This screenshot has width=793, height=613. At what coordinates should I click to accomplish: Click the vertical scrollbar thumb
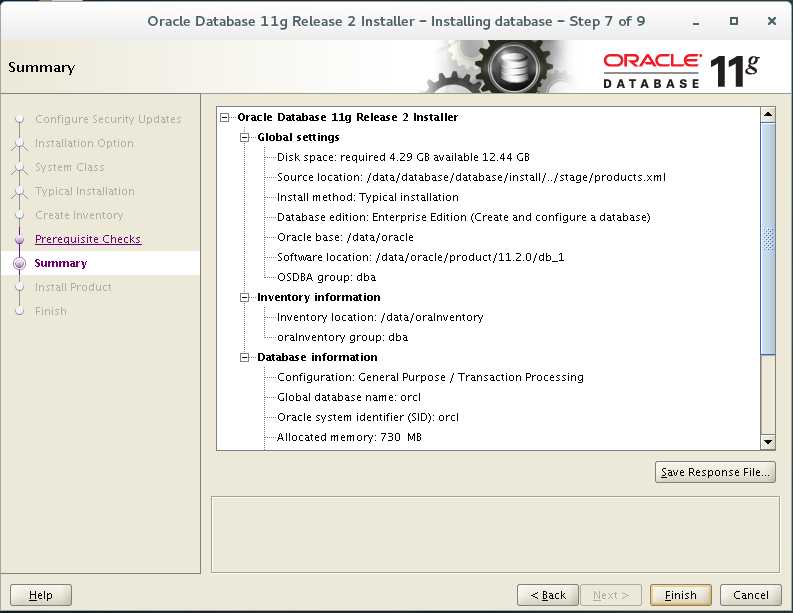(x=768, y=239)
